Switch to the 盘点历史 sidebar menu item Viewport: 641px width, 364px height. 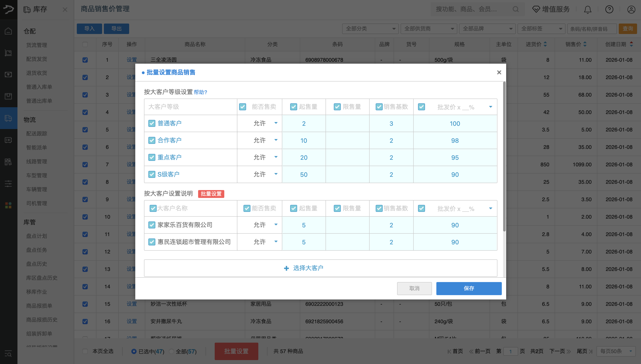(x=36, y=264)
